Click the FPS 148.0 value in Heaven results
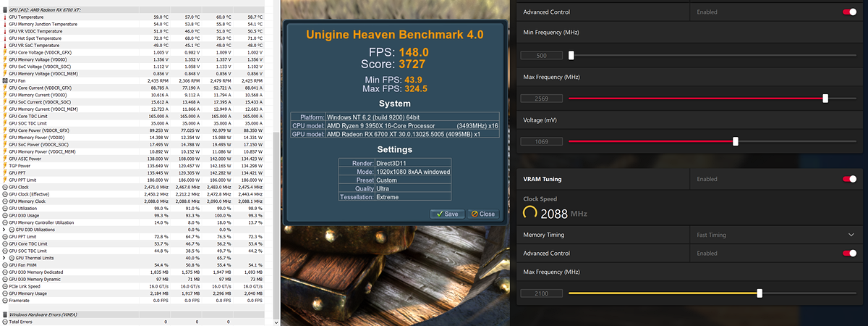This screenshot has width=868, height=326. coord(414,52)
